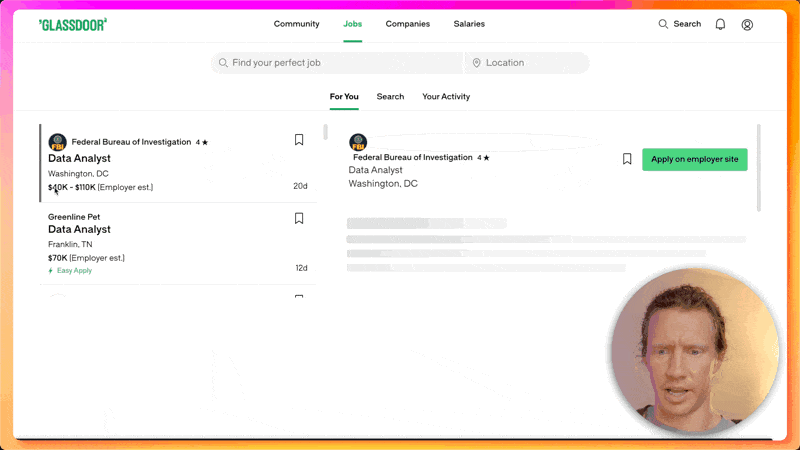The width and height of the screenshot is (800, 450).
Task: Save the Greenline Pet job bookmark
Action: tap(299, 218)
